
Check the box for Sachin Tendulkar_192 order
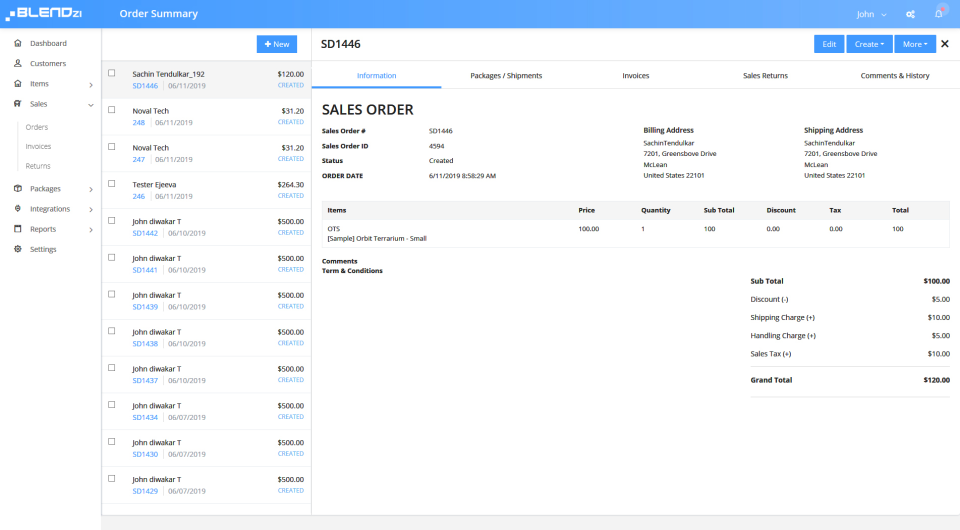coord(111,73)
